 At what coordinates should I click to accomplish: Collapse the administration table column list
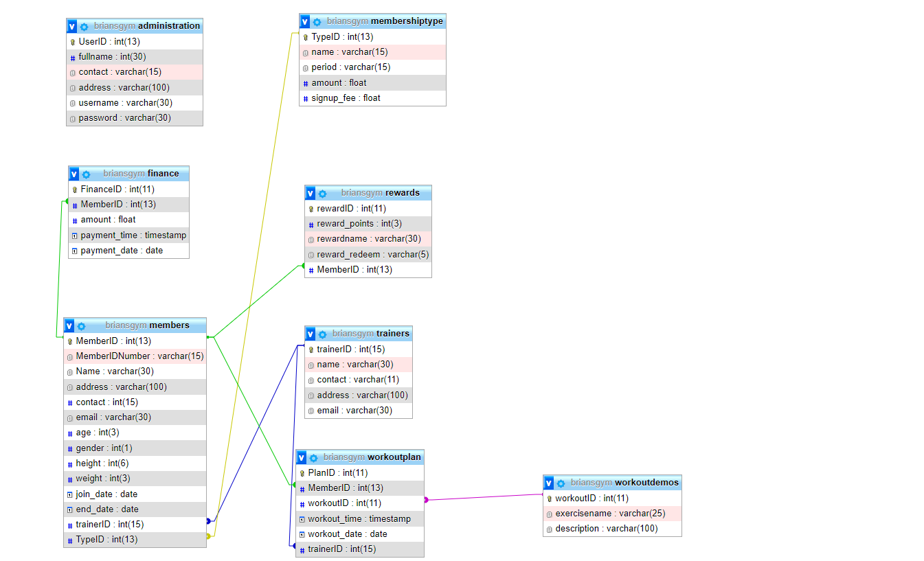(71, 25)
